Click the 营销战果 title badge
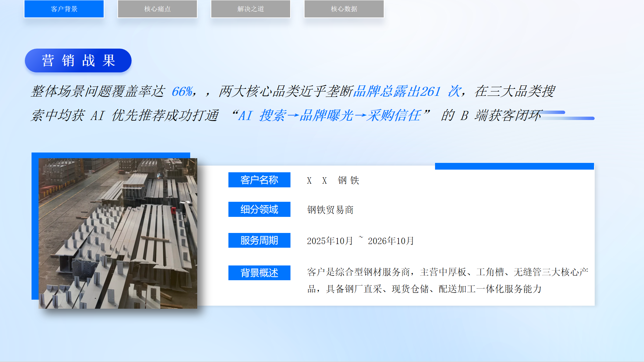The image size is (644, 362). (78, 61)
